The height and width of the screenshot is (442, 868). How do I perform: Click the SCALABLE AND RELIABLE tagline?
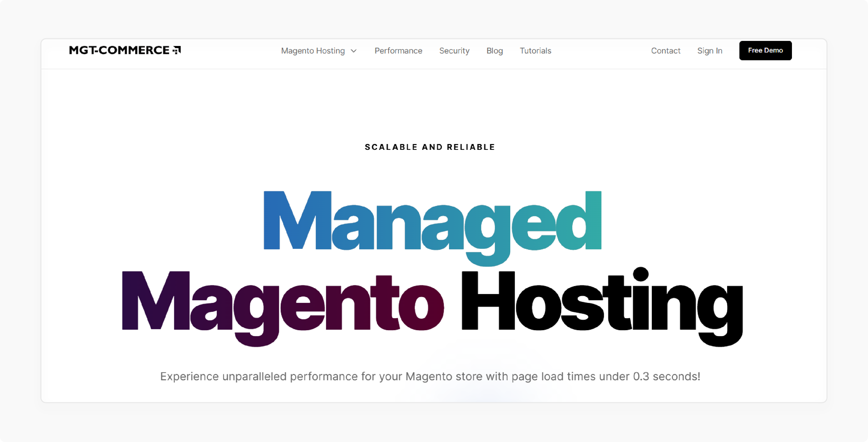click(x=430, y=147)
